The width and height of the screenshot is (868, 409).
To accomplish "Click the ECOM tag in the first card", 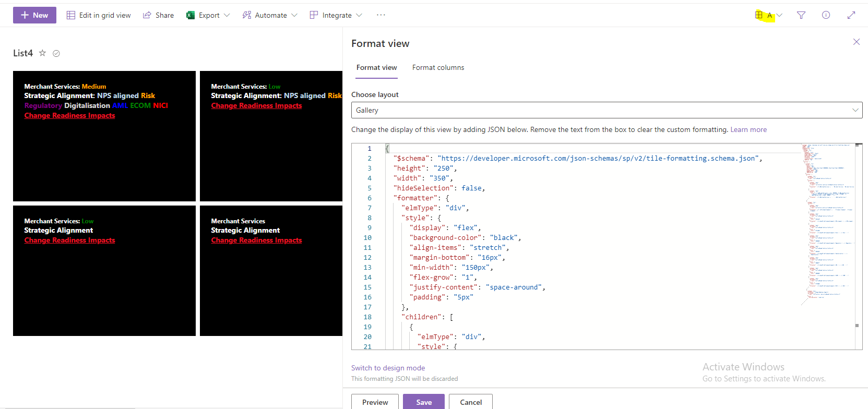I will 140,105.
